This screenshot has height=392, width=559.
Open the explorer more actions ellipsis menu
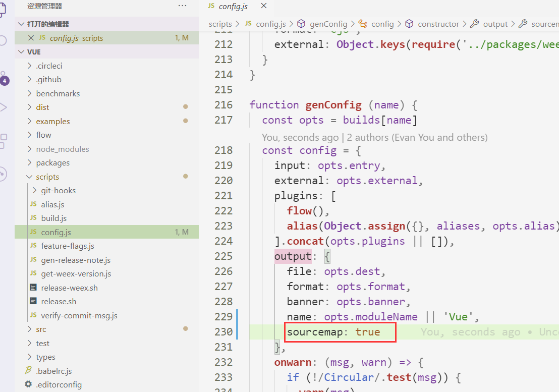click(x=182, y=6)
